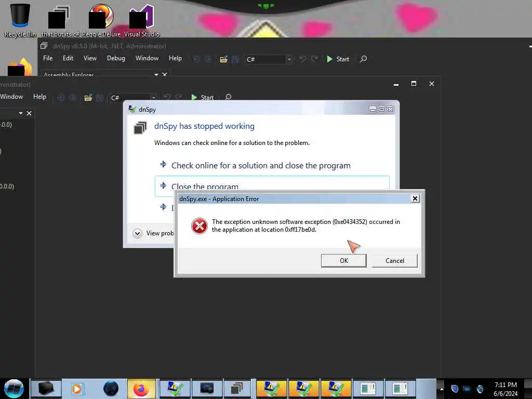Open Window menu in the front dnSpy window
Screen dimensions: 532x399
tap(11, 97)
